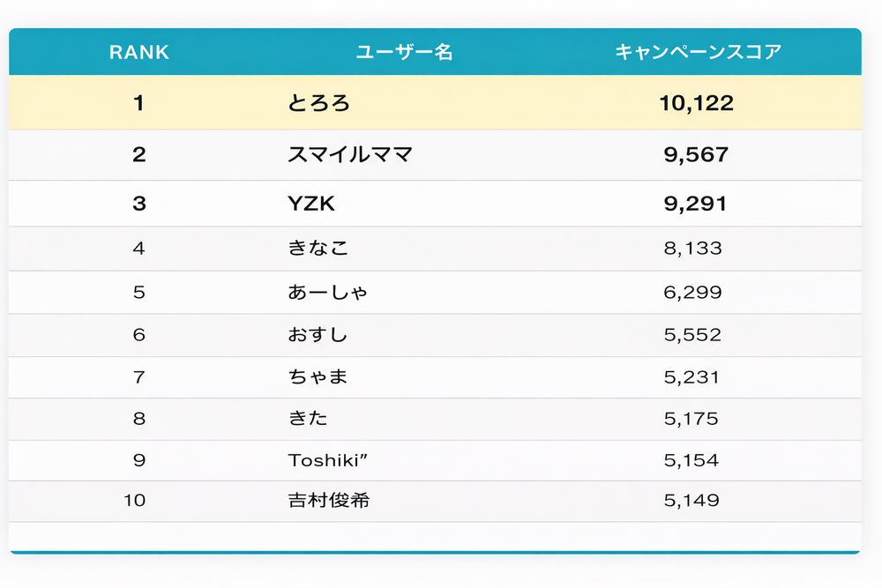
Task: Click the あーしゃ username
Action: [327, 292]
